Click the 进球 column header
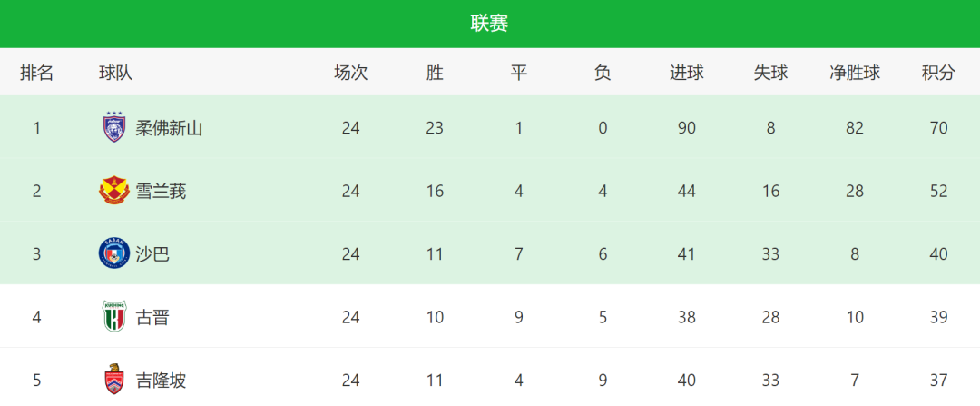 (686, 73)
